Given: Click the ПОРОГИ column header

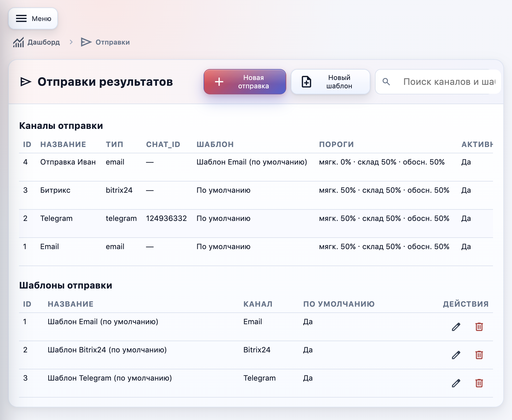Looking at the screenshot, I should [x=336, y=144].
